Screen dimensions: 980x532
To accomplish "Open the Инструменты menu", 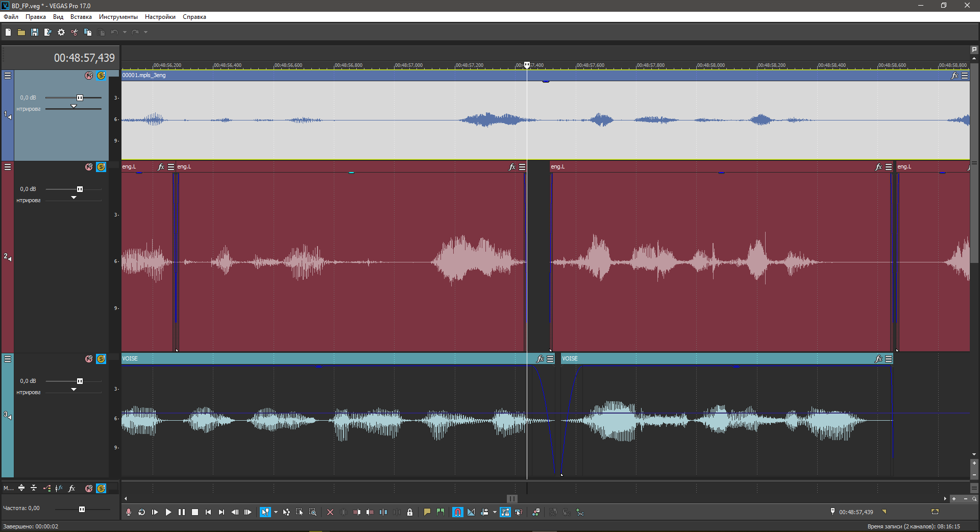I will pyautogui.click(x=118, y=17).
